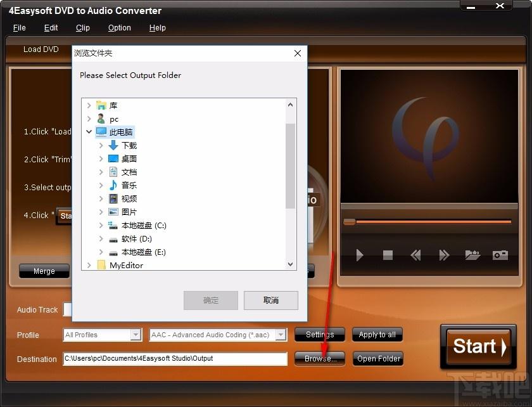
Task: Click the Settings button
Action: point(320,335)
